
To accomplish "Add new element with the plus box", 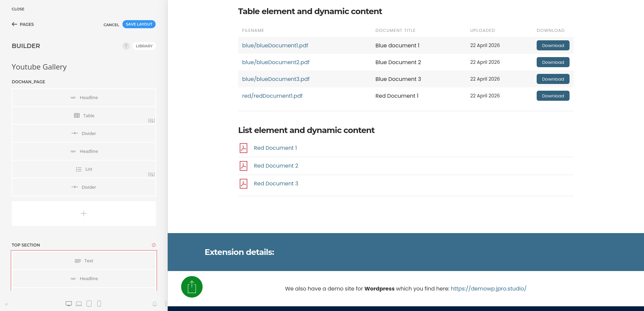I will [84, 214].
